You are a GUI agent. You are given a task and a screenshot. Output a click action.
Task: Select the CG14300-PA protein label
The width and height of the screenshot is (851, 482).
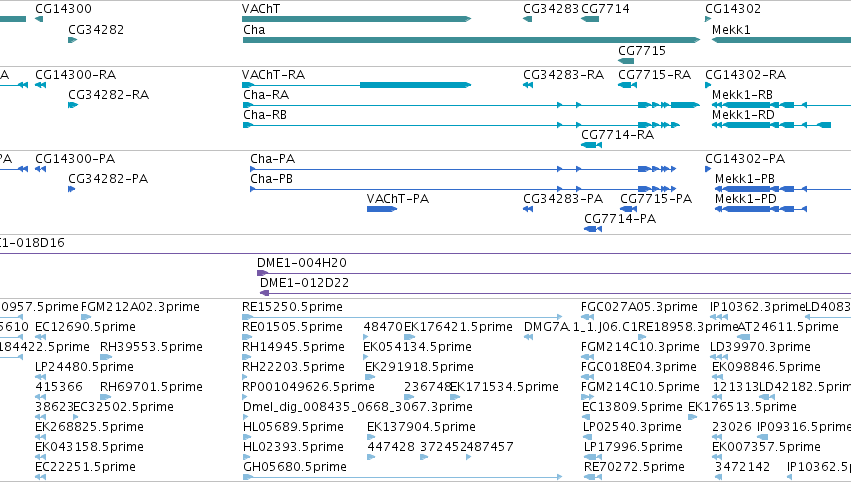[75, 159]
